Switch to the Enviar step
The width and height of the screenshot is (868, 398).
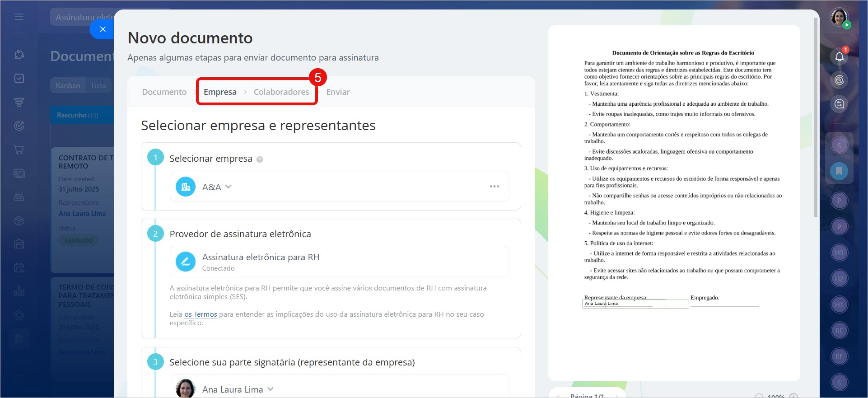(338, 92)
